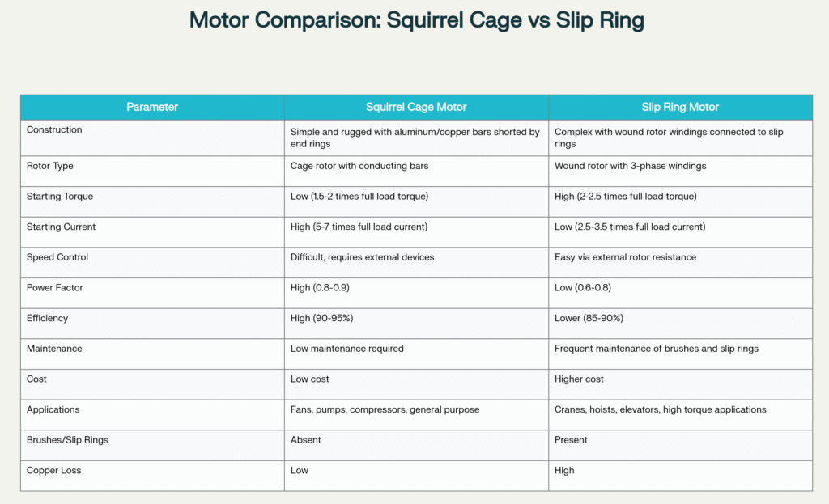This screenshot has width=829, height=504.
Task: Select the Speed Control row label
Action: pyautogui.click(x=57, y=257)
